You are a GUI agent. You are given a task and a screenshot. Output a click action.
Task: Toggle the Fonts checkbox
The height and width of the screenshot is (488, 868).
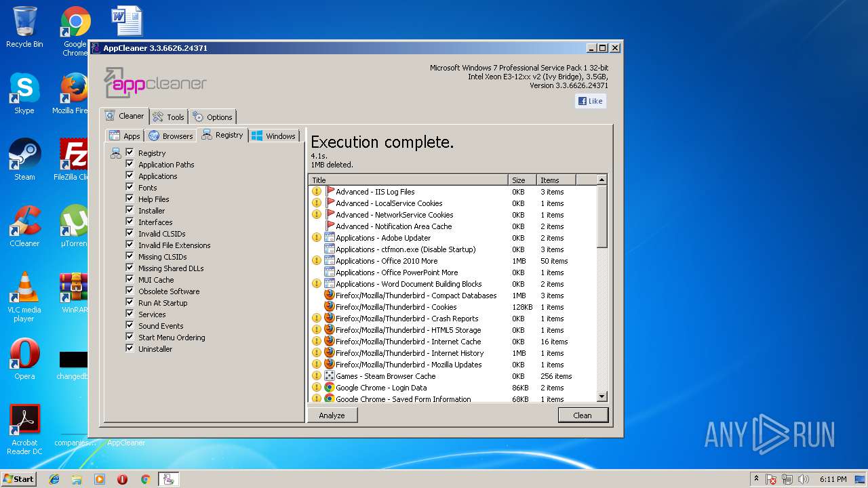130,187
